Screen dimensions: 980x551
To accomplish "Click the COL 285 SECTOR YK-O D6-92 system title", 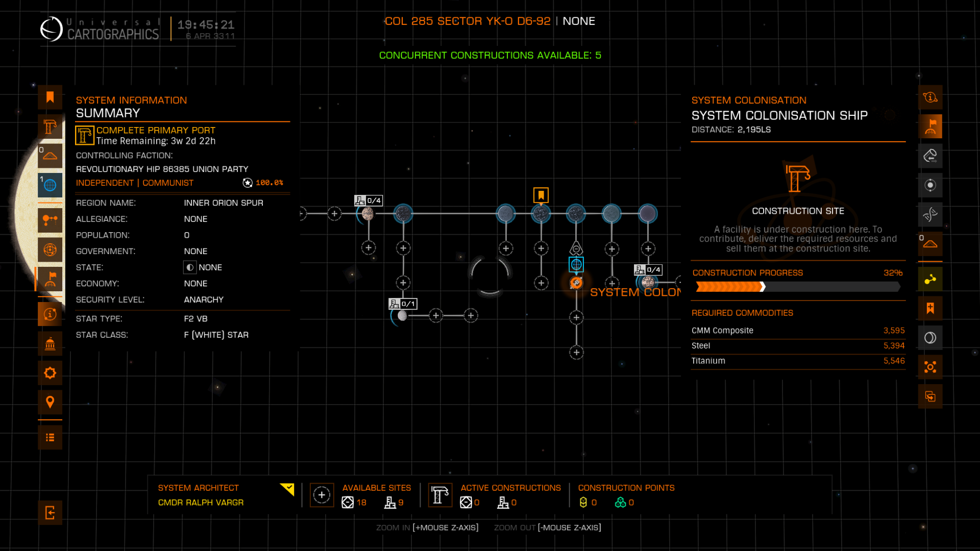I will pos(468,21).
